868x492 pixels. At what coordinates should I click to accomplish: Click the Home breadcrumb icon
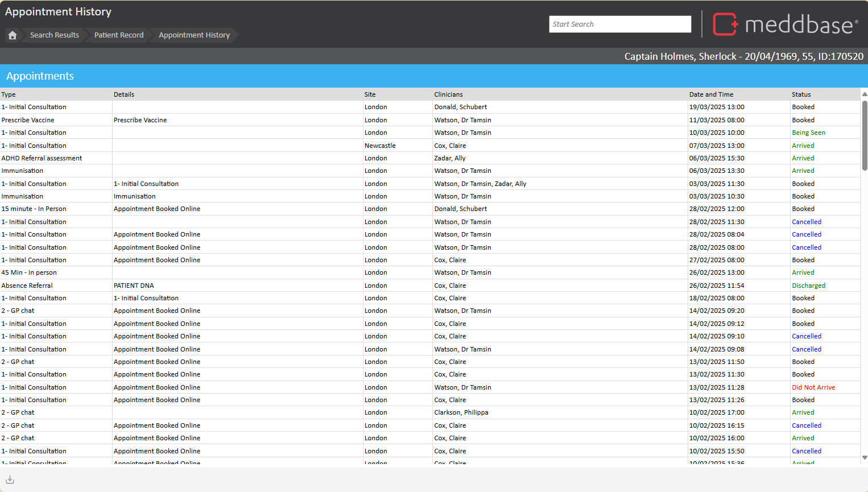pyautogui.click(x=13, y=35)
